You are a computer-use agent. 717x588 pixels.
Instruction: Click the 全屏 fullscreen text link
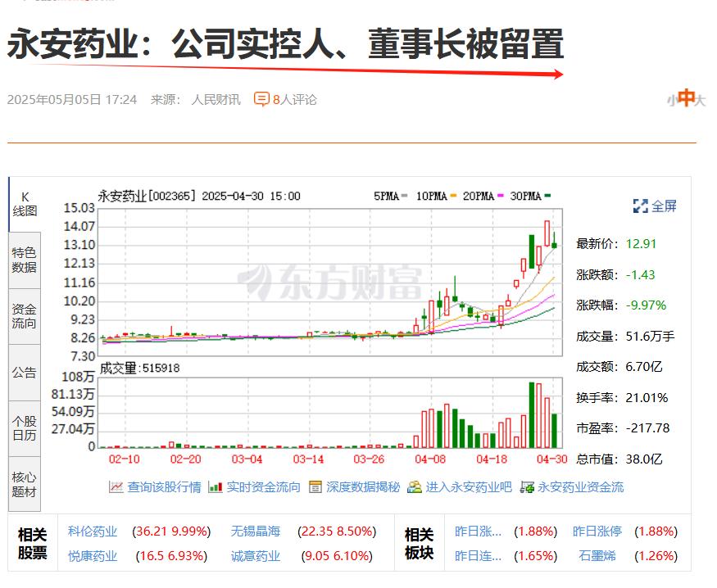[664, 206]
